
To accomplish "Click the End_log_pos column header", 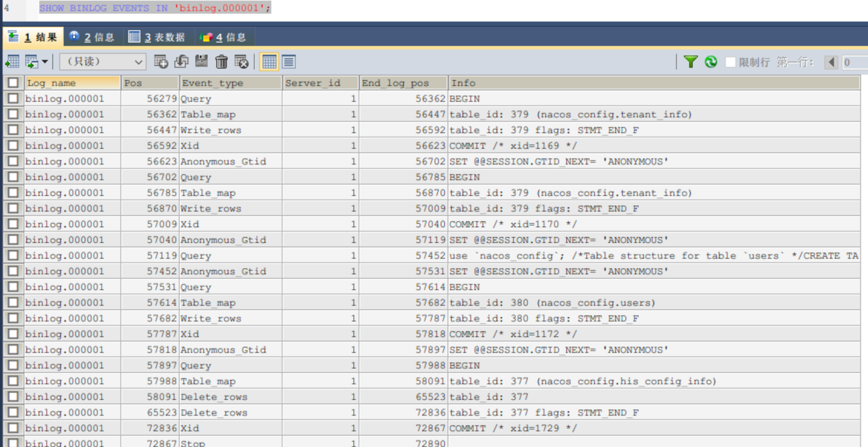I will [x=403, y=83].
